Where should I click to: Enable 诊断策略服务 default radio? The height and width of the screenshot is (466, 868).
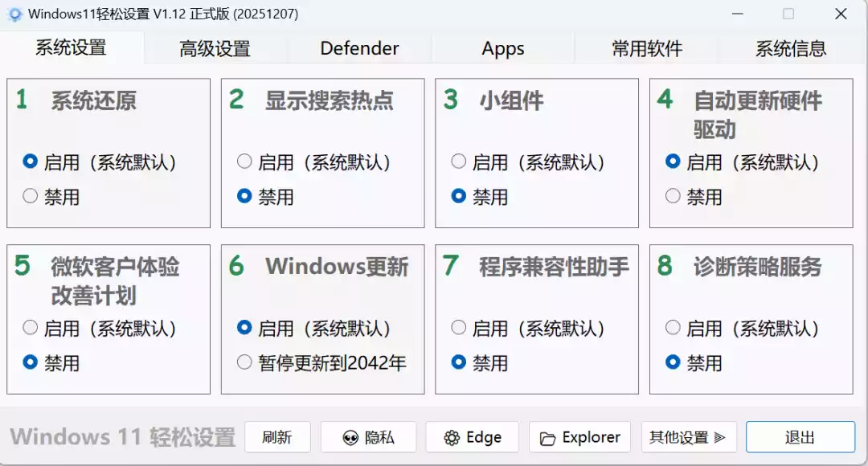[x=674, y=328]
